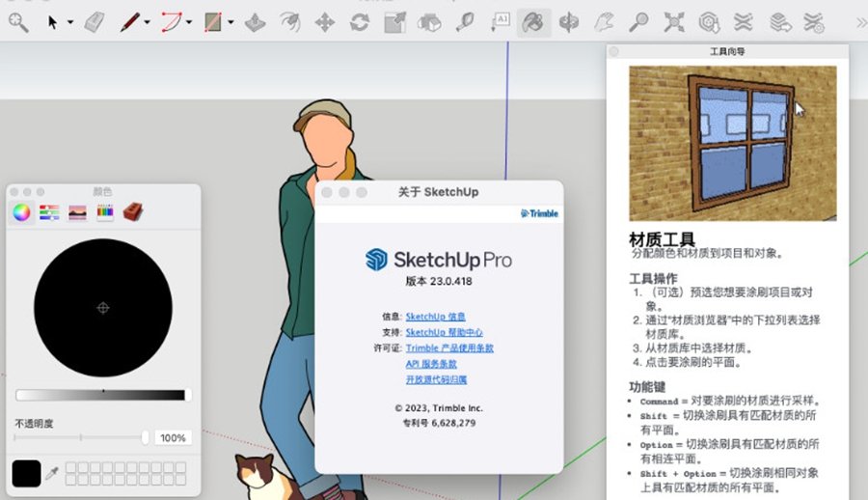Image resolution: width=868 pixels, height=500 pixels.
Task: Click the opacity slider handle
Action: tap(145, 437)
